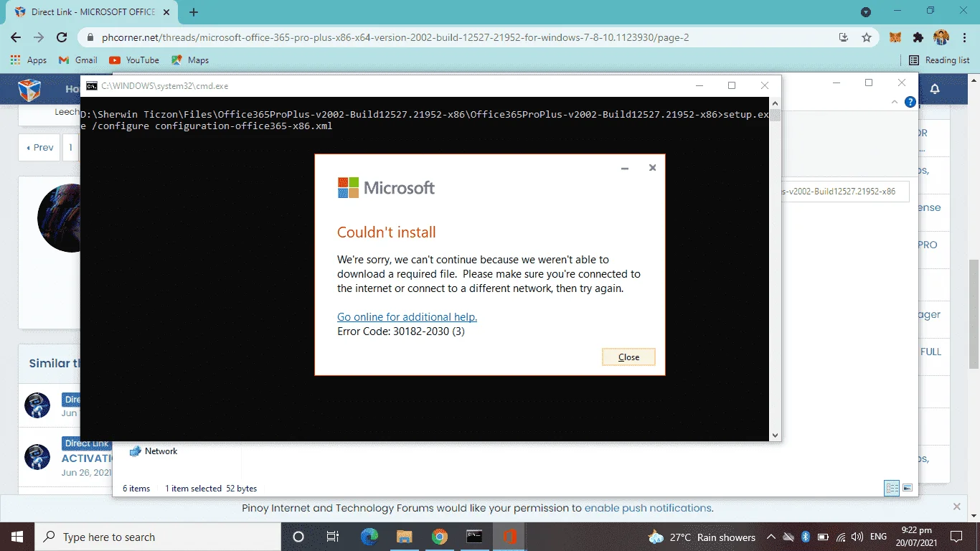Click the ENG language indicator
The height and width of the screenshot is (551, 980).
click(878, 537)
